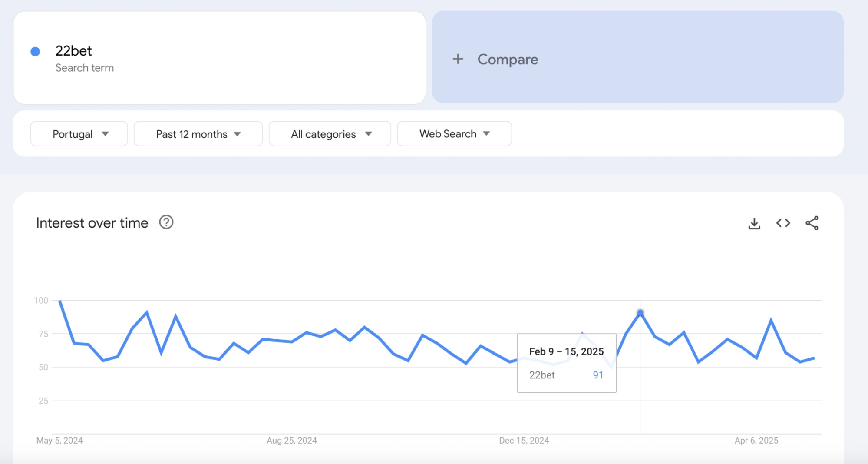This screenshot has width=868, height=464.
Task: Download the interest over time CSV
Action: pyautogui.click(x=754, y=223)
